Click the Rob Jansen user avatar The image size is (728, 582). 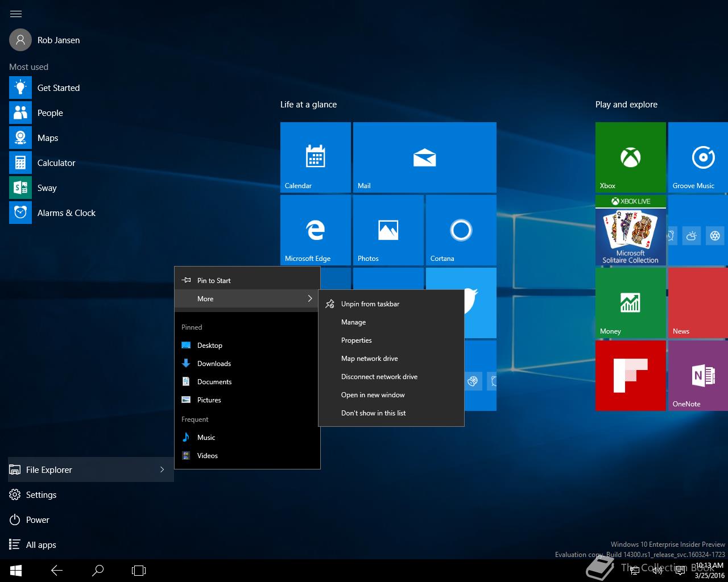pyautogui.click(x=20, y=40)
